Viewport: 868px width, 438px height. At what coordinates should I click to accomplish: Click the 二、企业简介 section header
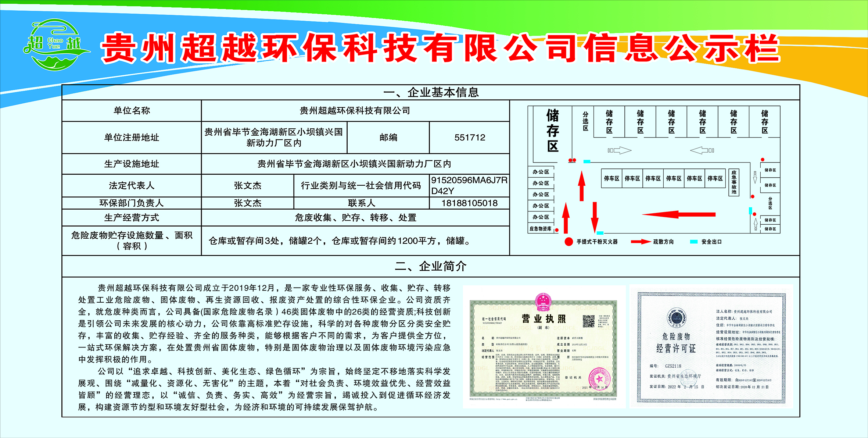point(431,266)
